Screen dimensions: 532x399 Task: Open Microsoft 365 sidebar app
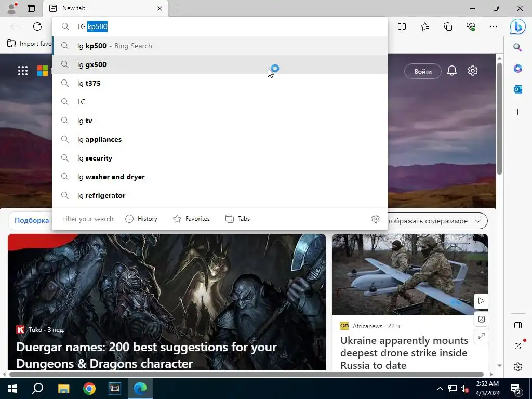point(517,69)
